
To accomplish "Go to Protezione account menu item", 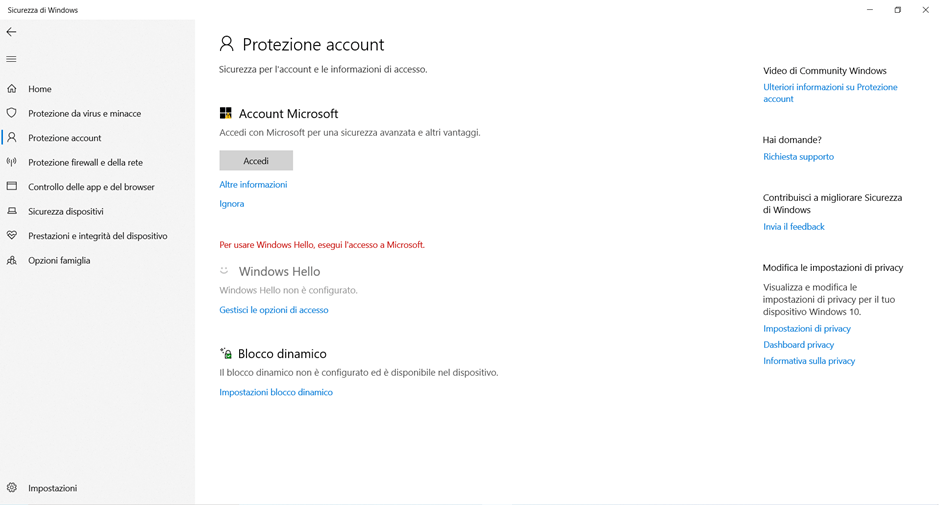I will point(65,138).
